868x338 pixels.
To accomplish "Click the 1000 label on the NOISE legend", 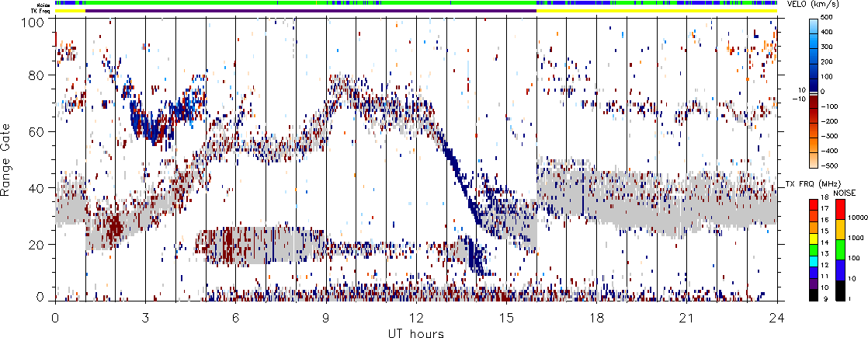I will pyautogui.click(x=856, y=238).
